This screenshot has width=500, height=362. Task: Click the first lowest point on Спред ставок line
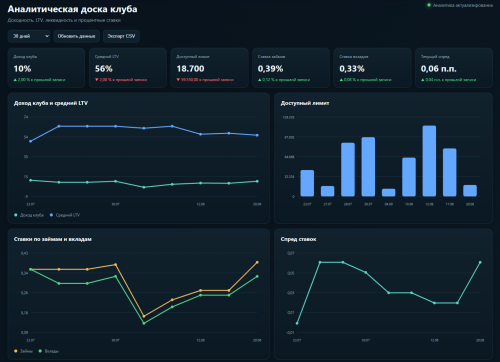[x=297, y=323]
